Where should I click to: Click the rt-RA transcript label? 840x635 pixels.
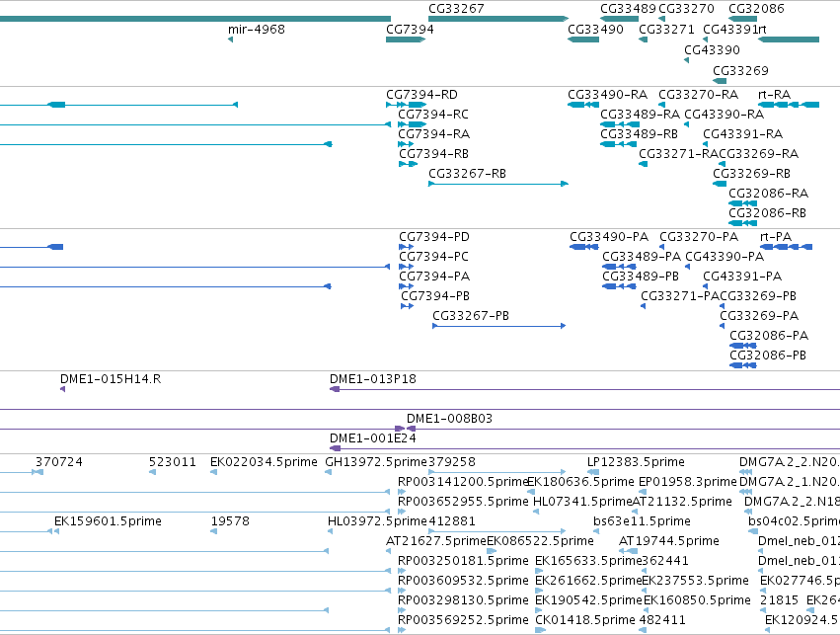[x=774, y=95]
